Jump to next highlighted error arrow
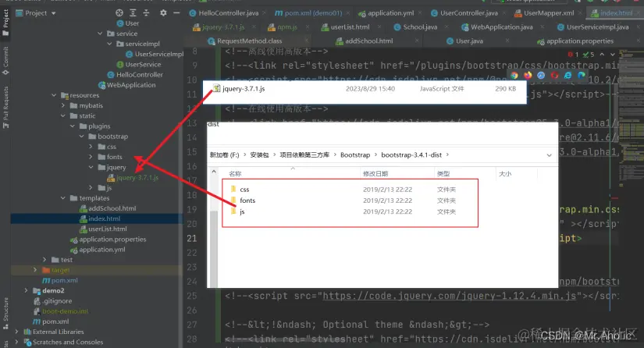644x348 pixels. coord(612,54)
